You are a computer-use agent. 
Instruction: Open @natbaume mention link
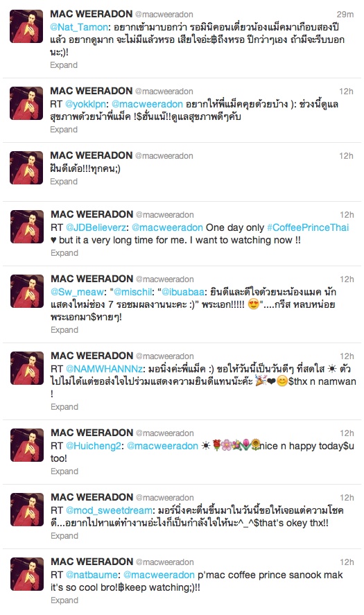[92, 575]
